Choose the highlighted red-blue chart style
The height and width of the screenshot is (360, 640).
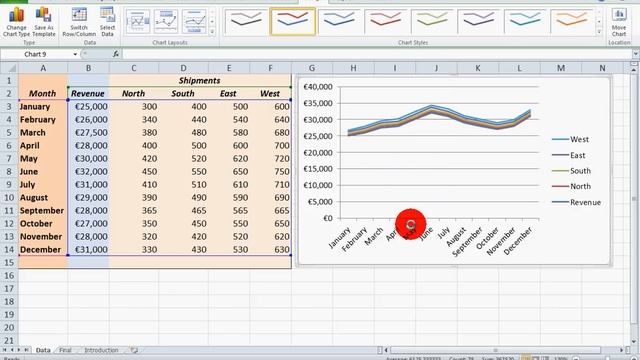(292, 20)
